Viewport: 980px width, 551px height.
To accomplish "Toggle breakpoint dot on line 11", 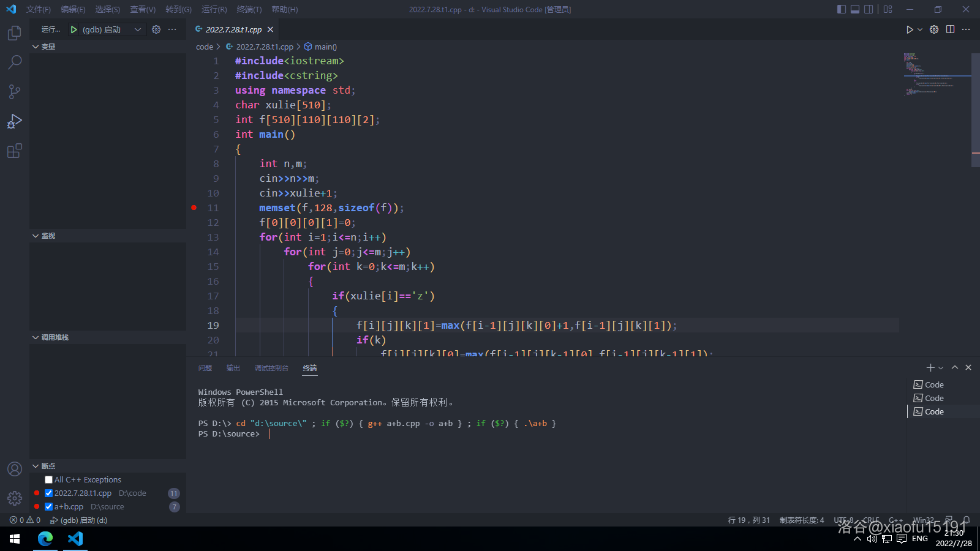I will pos(194,208).
